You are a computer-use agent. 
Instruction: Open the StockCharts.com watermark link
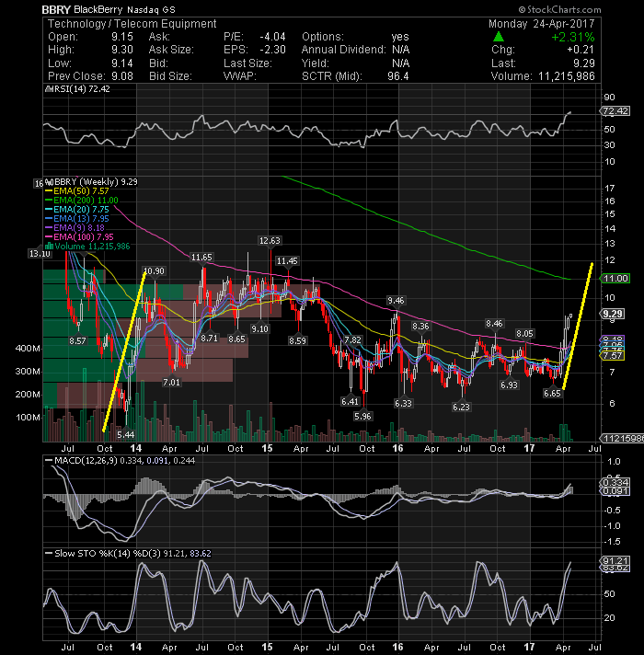pos(559,9)
